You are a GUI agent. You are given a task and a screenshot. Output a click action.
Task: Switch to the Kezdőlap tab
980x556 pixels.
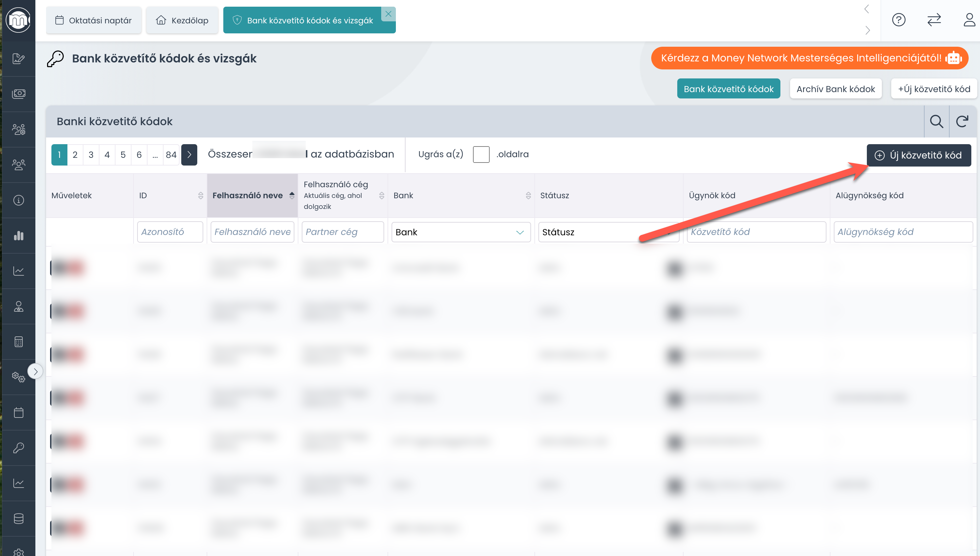(x=182, y=20)
